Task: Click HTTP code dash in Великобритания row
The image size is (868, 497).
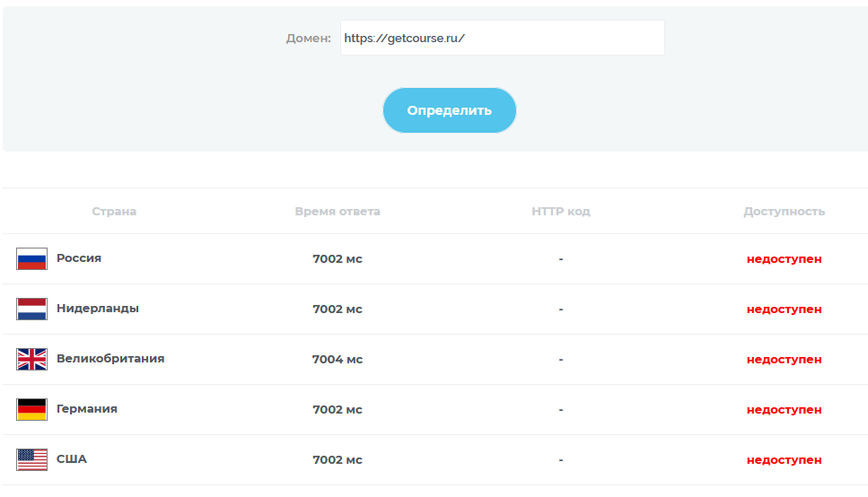Action: [x=561, y=360]
